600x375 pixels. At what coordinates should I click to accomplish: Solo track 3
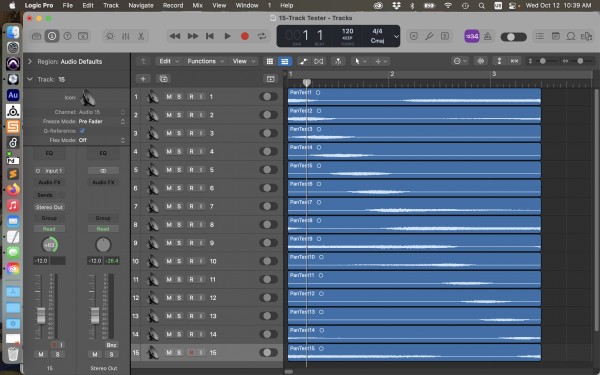click(179, 134)
